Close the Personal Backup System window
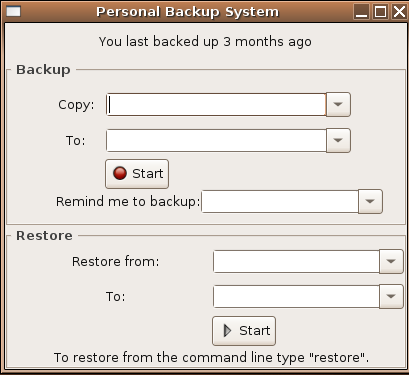Image resolution: width=409 pixels, height=375 pixels. pos(399,12)
